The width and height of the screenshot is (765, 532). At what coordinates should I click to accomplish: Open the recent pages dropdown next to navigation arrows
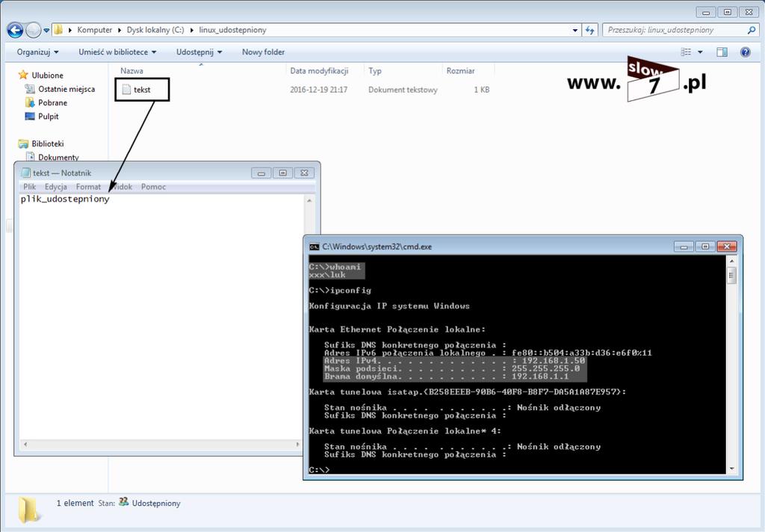tap(46, 30)
